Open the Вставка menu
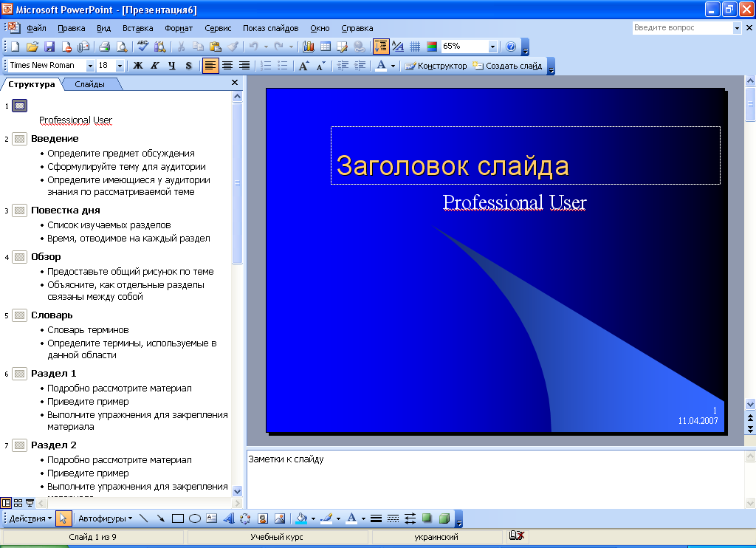The image size is (756, 548). [x=137, y=28]
